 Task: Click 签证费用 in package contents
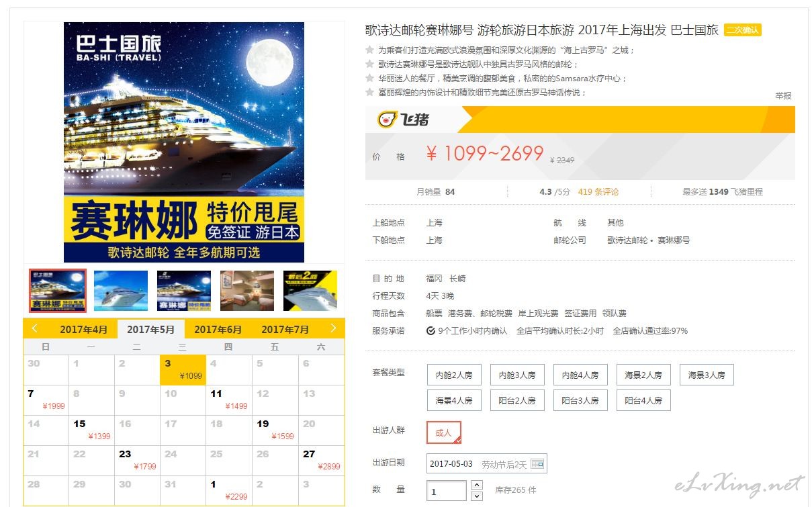pos(580,313)
